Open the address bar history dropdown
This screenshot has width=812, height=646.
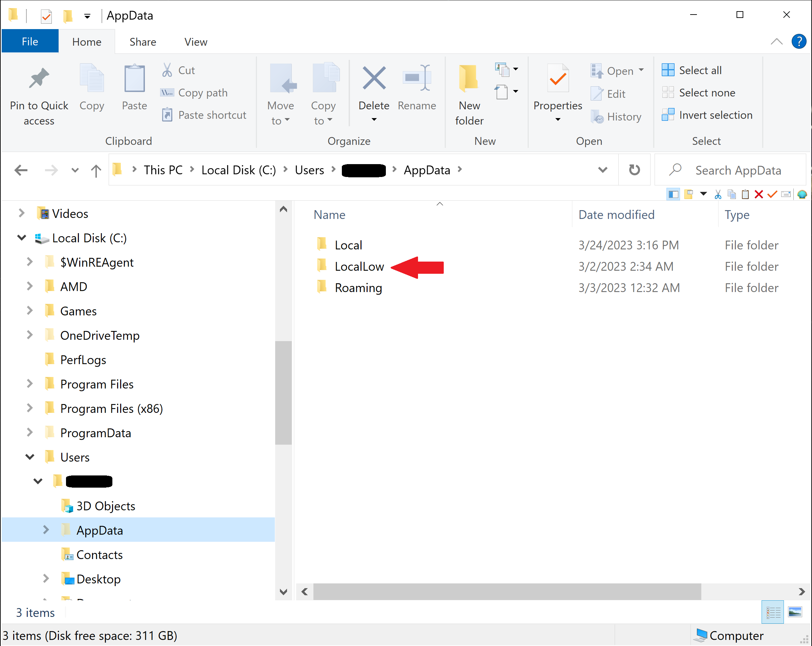click(602, 170)
